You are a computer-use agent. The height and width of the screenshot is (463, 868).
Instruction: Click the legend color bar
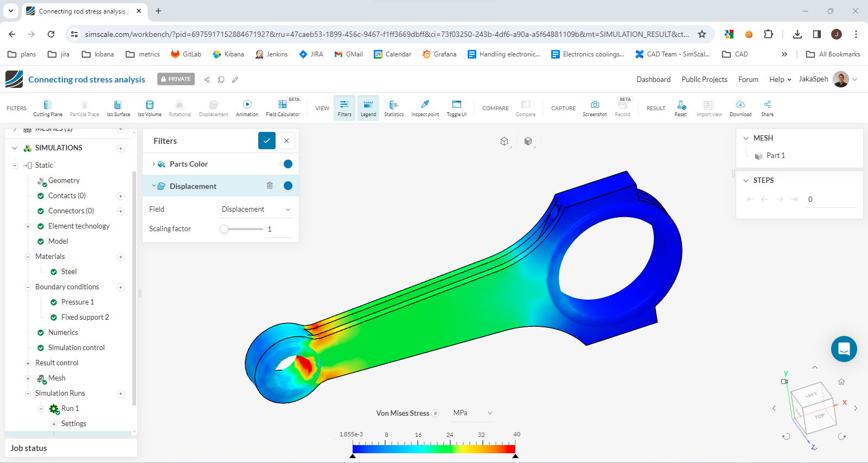click(x=433, y=449)
